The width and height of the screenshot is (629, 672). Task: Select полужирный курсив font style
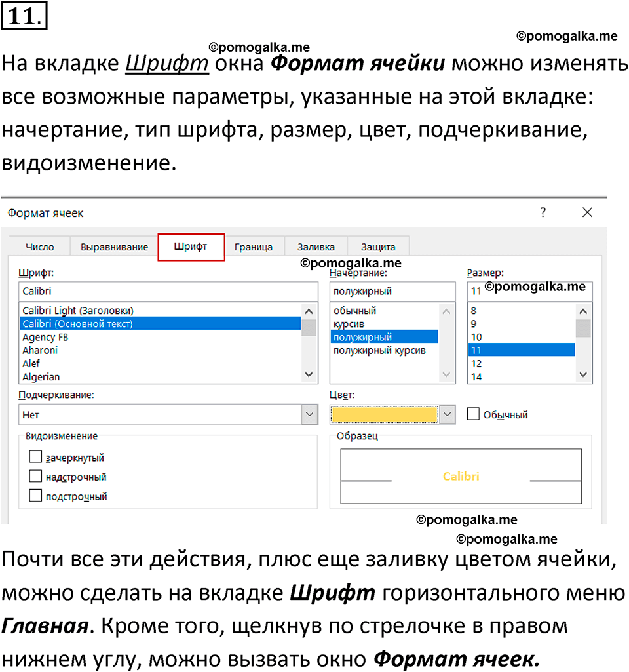(x=385, y=350)
